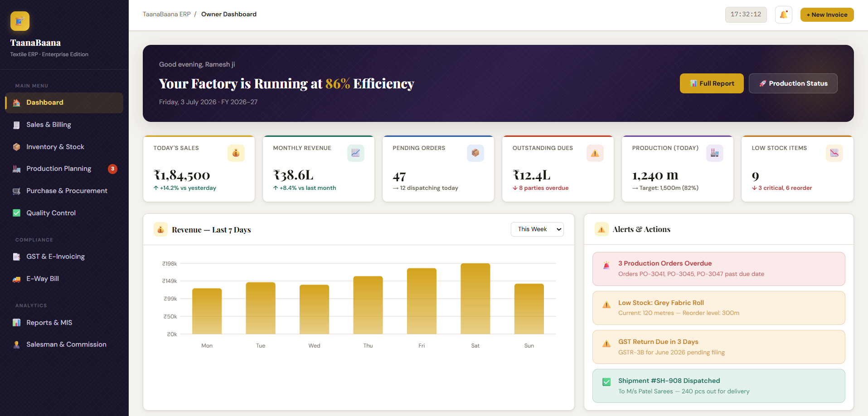Open the 3 Production Orders Overdue alert

718,269
